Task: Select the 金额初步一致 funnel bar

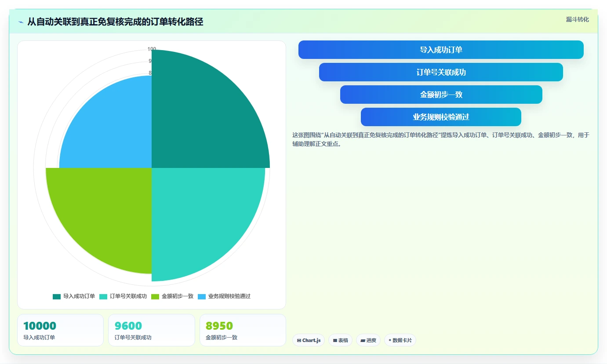Action: [x=441, y=95]
